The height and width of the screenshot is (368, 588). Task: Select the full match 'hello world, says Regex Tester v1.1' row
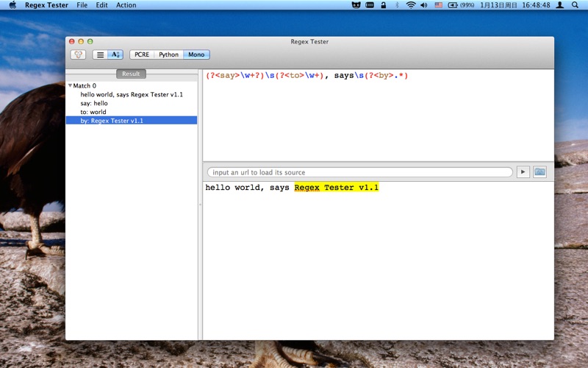click(132, 95)
